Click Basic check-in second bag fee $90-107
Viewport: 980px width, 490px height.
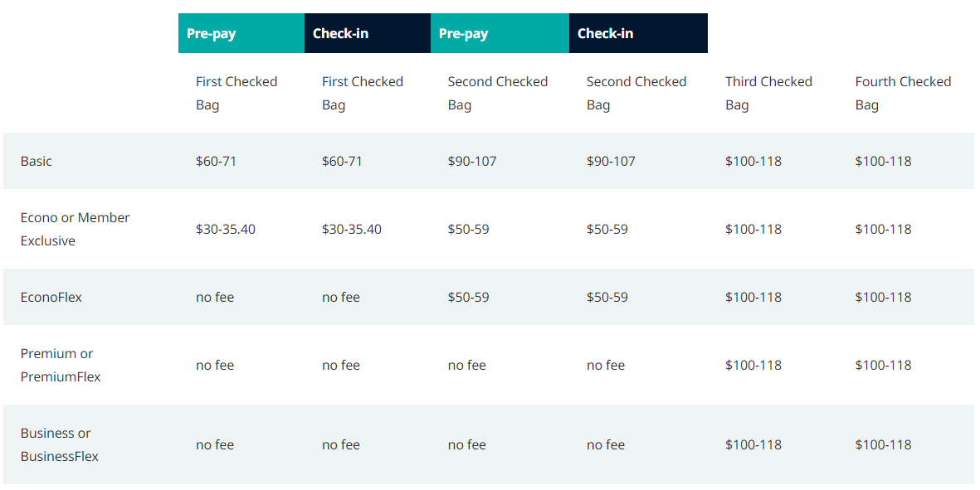(611, 162)
